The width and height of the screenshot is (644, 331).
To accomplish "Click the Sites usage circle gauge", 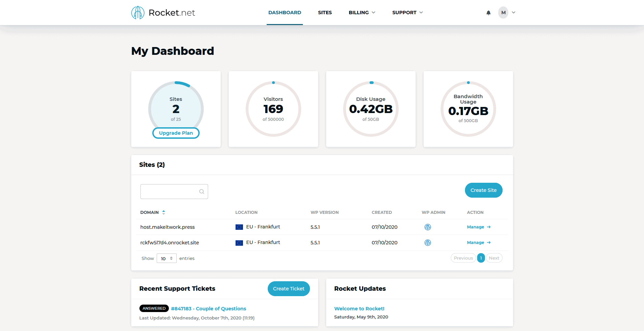I will (176, 109).
